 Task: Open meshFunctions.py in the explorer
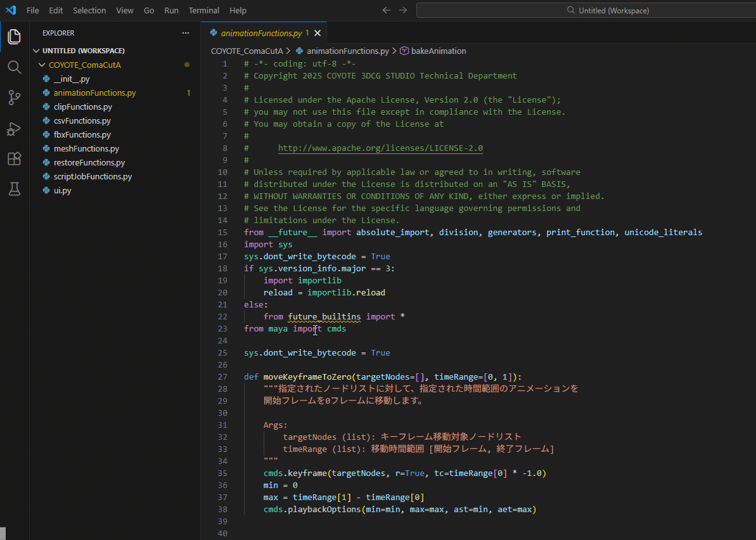point(86,148)
